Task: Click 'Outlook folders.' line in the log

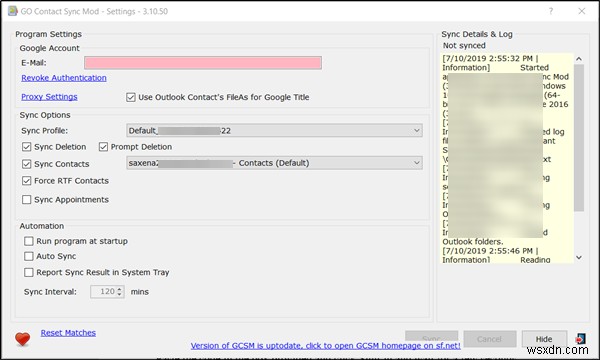Action: tap(473, 242)
